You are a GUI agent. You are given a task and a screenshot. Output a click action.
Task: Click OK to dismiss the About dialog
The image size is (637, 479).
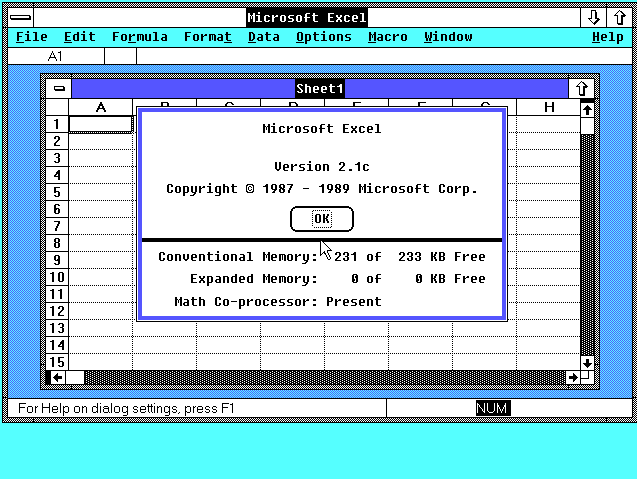pyautogui.click(x=321, y=219)
